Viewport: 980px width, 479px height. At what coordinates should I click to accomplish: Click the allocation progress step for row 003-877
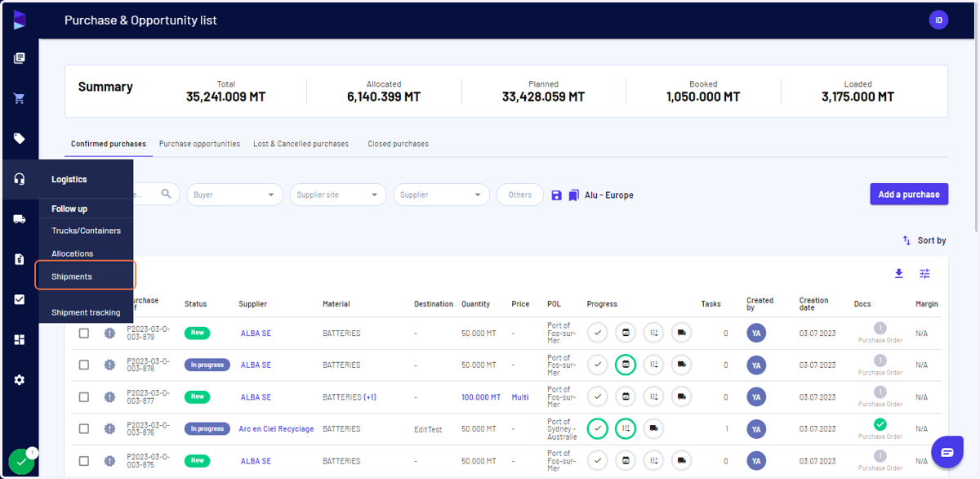point(653,396)
